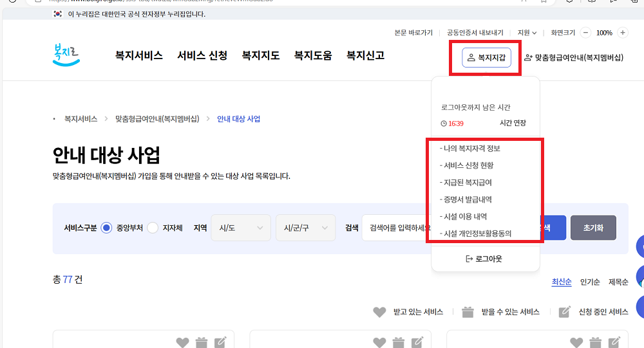Select 중앙부처 radio button
This screenshot has width=644, height=348.
click(106, 228)
